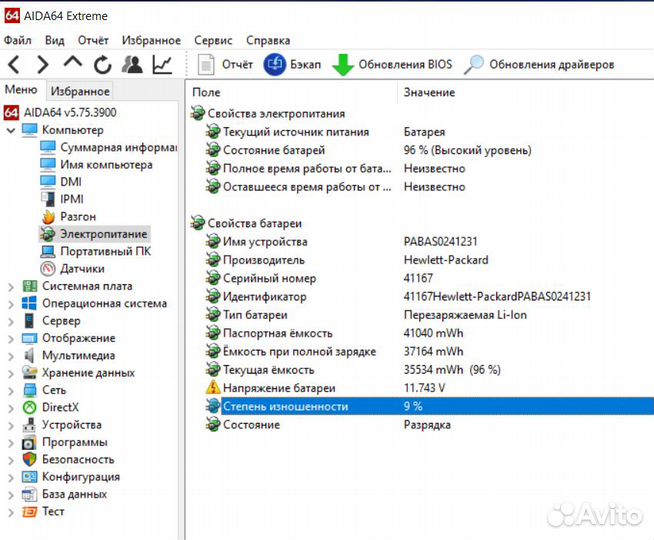The width and height of the screenshot is (654, 540).
Task: Open the Сервис menu
Action: tap(213, 40)
